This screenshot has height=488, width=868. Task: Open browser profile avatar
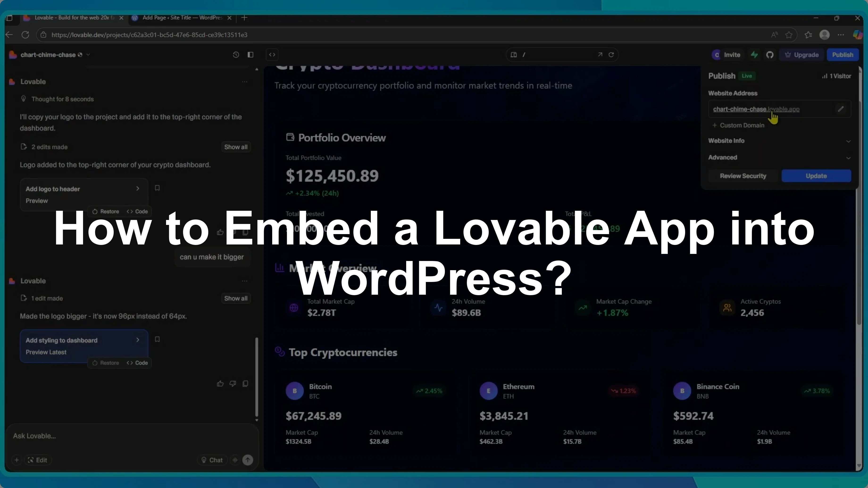(825, 35)
